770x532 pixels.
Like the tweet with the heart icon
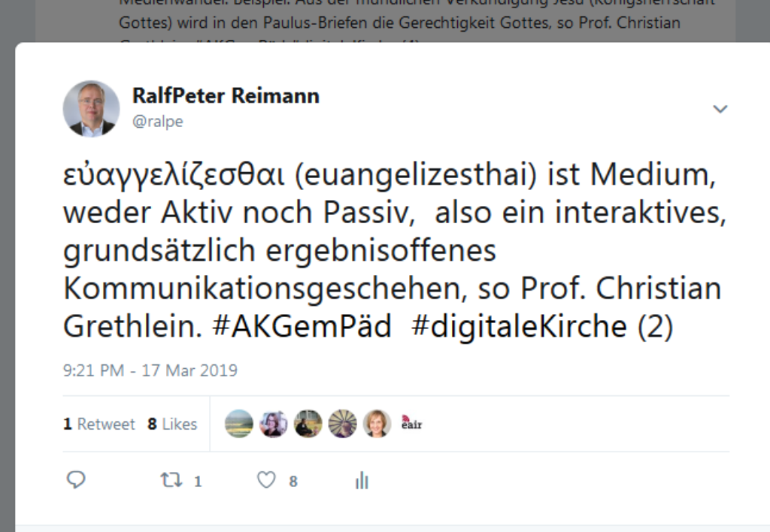266,480
